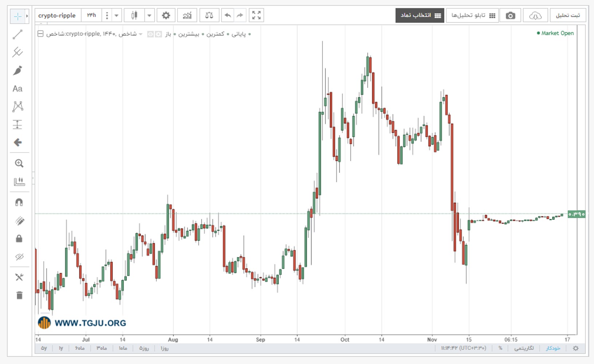Toggle the magnet snap mode
Image resolution: width=594 pixels, height=364 pixels.
(x=19, y=202)
